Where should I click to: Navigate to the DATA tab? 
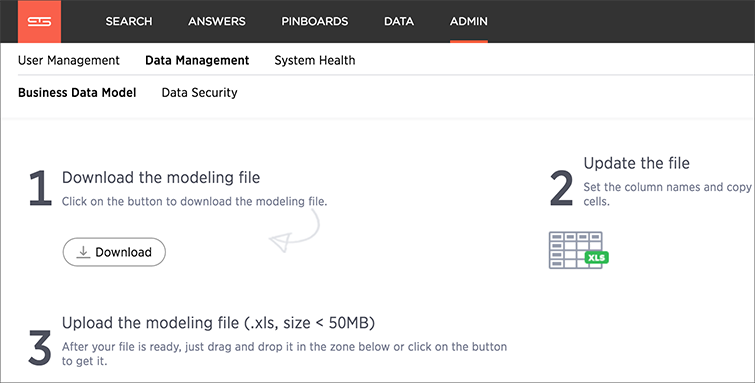click(399, 21)
